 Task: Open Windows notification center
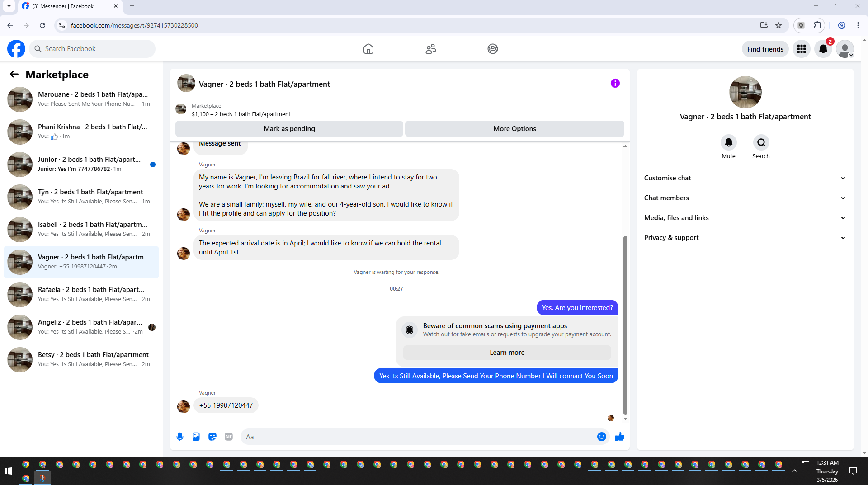(853, 471)
